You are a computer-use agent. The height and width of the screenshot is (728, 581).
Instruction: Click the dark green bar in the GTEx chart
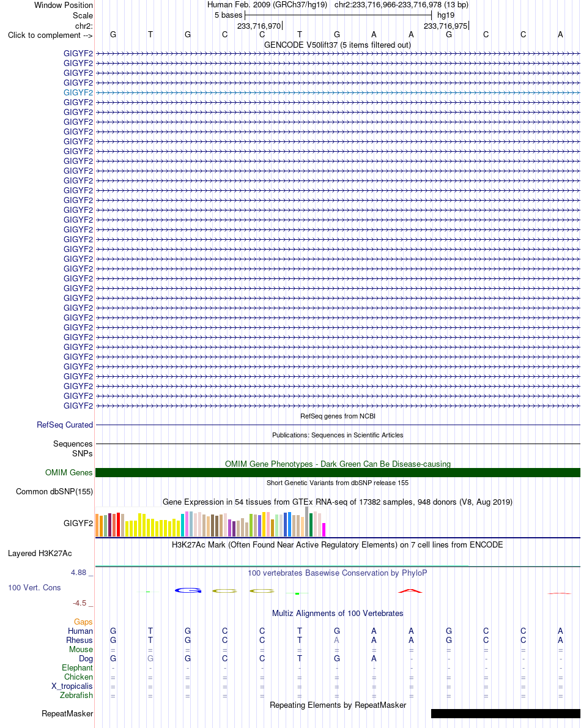[x=311, y=525]
